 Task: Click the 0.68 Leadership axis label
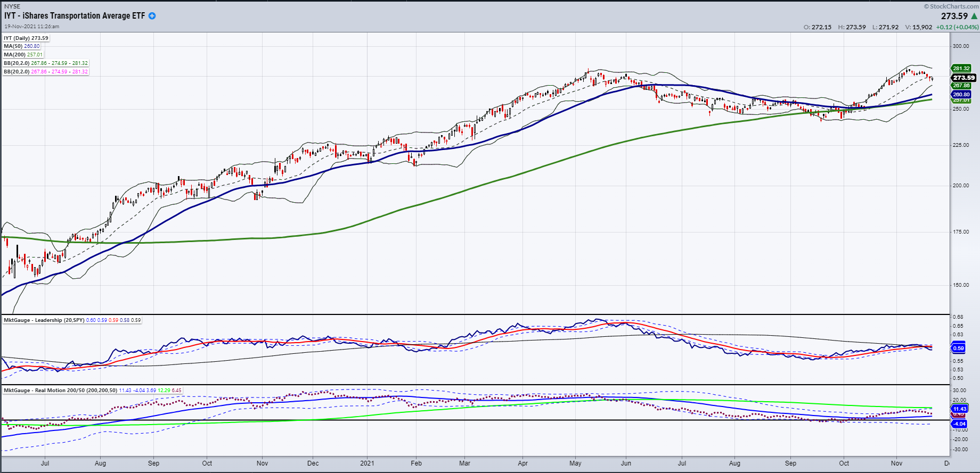pos(958,318)
